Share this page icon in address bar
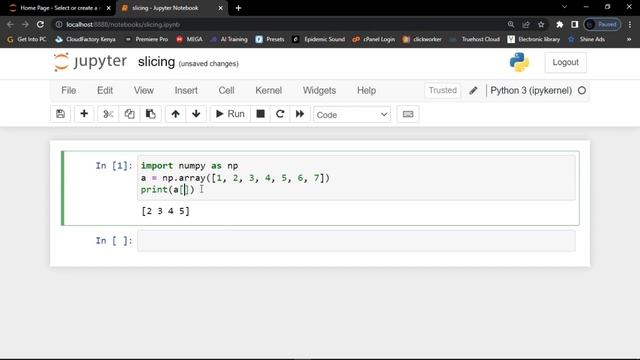 [526, 24]
